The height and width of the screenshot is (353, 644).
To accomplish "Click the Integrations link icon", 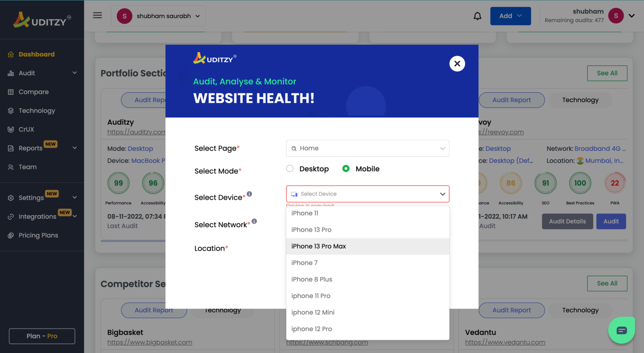I will (x=11, y=217).
